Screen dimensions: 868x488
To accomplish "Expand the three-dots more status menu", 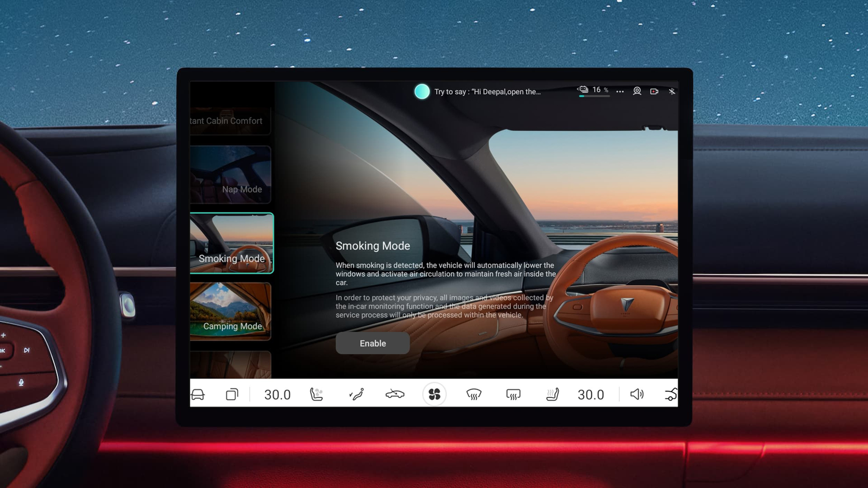I will click(x=620, y=91).
